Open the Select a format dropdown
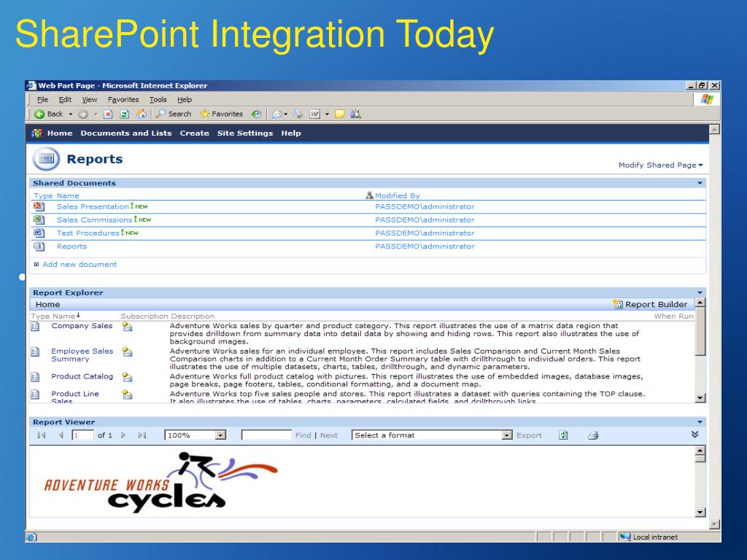Screen dimensions: 747x560 click(x=508, y=435)
